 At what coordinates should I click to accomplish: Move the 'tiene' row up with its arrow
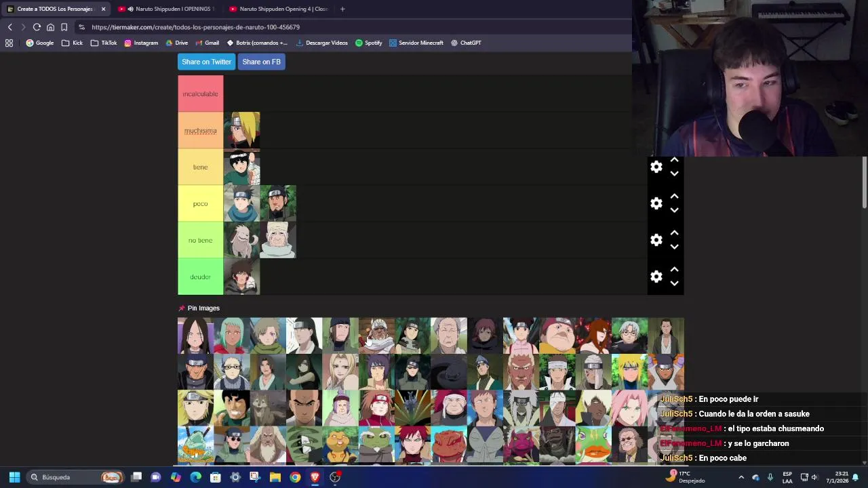tap(674, 160)
